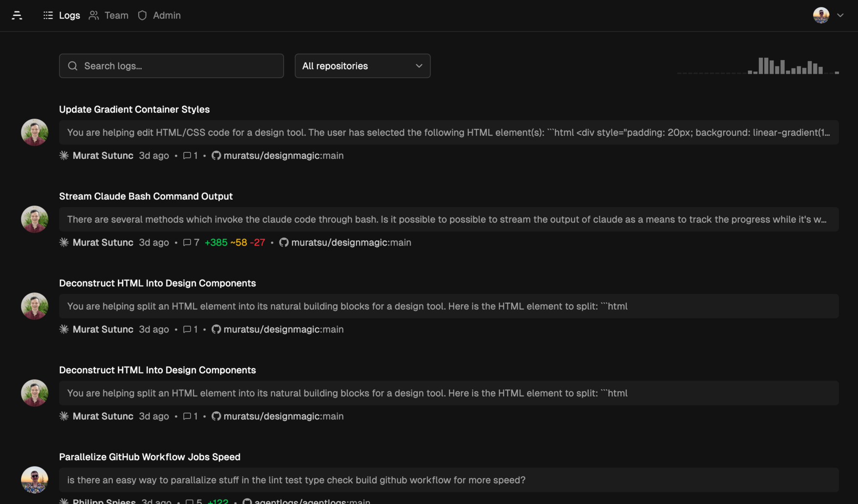Viewport: 858px width, 504px height.
Task: Click comment icon on Stream Claude Bash entry
Action: point(187,243)
